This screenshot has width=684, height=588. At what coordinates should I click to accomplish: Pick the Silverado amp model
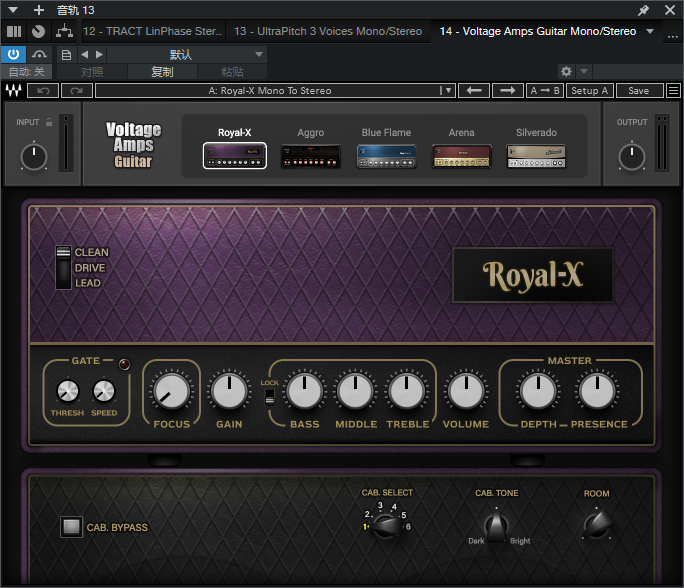click(x=536, y=156)
